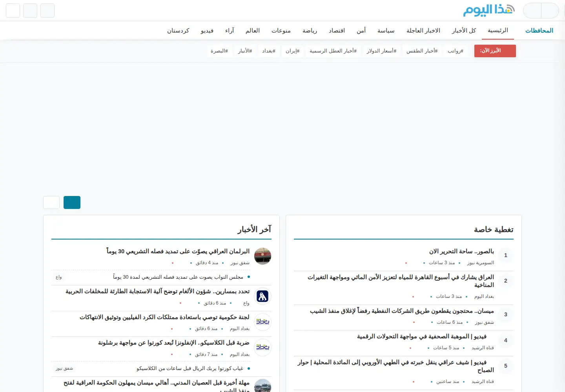Open related story مجلس النواب يصوت
565x392 pixels.
click(x=178, y=277)
